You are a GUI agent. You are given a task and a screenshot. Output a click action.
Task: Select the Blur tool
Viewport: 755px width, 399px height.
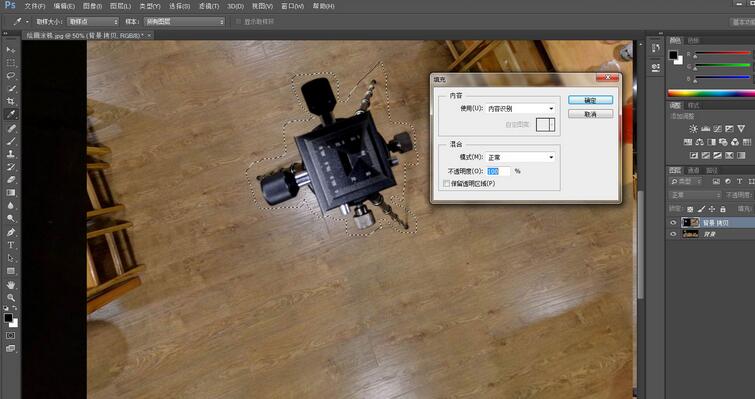11,206
